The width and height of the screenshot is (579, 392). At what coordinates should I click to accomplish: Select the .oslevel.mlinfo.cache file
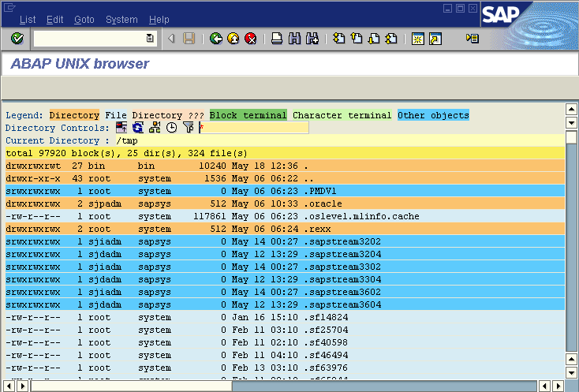coord(285,216)
